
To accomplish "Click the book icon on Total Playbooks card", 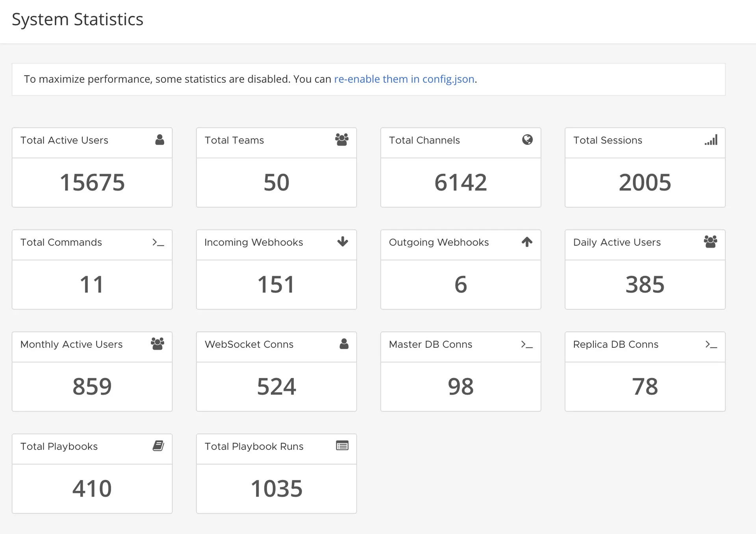I will click(158, 446).
